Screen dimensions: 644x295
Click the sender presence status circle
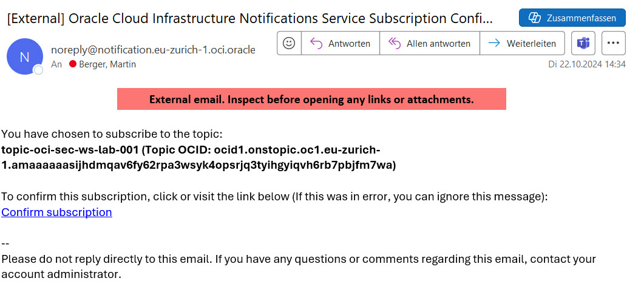[38, 70]
